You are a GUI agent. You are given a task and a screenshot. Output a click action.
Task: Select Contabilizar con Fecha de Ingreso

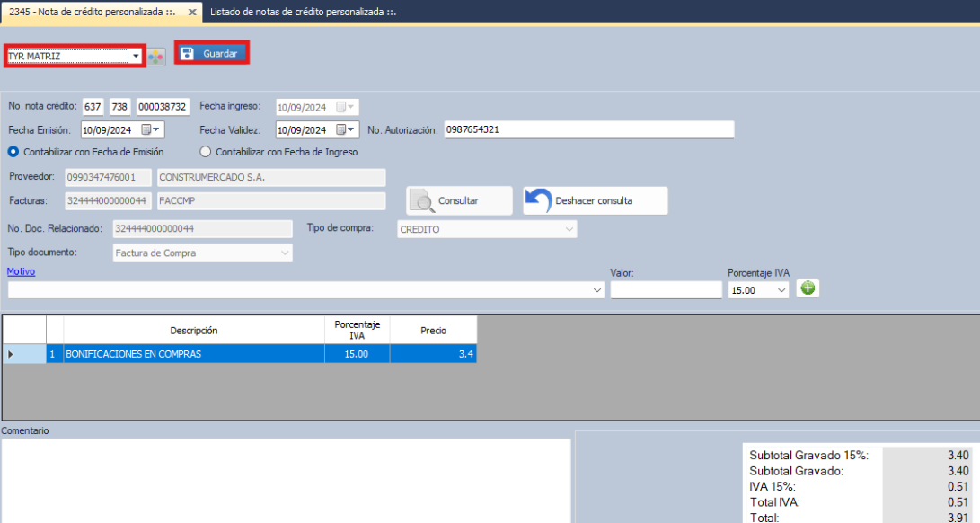[x=206, y=152]
